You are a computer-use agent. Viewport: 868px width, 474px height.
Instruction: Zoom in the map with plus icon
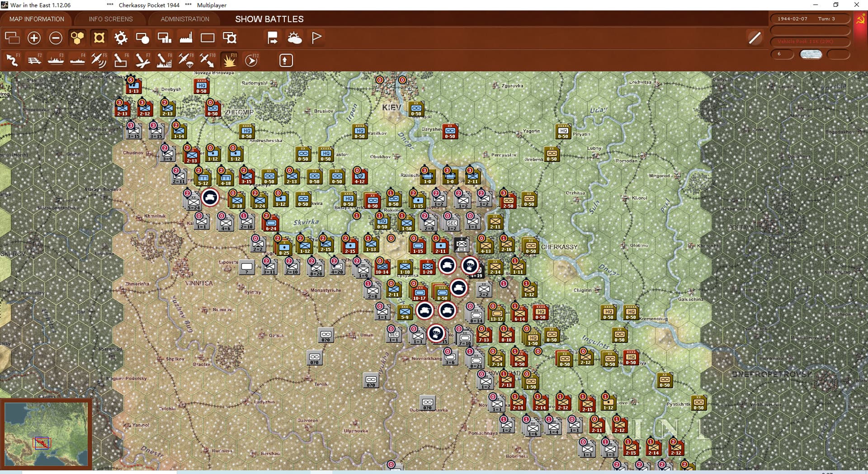34,38
